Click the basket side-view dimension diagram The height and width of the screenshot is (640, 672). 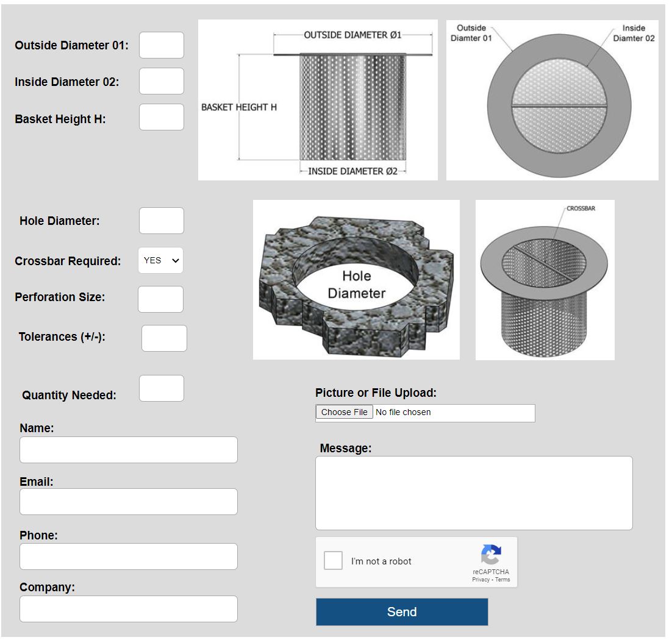tap(318, 100)
